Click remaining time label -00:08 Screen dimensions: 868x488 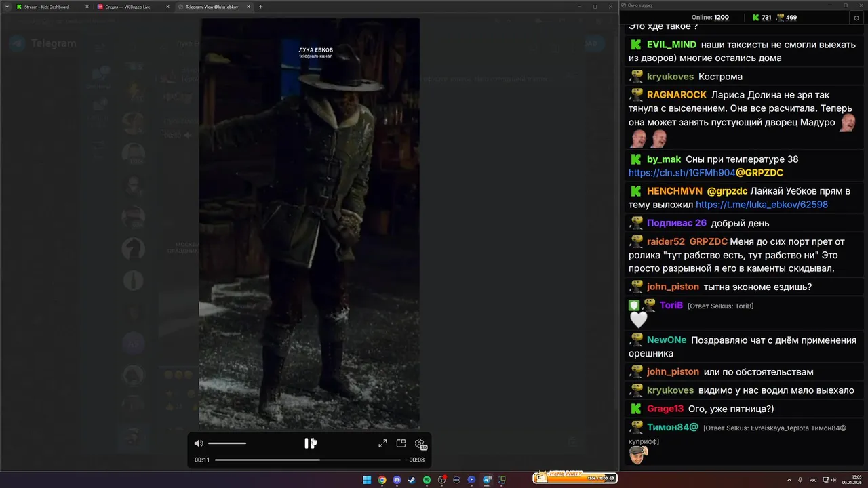pyautogui.click(x=415, y=460)
